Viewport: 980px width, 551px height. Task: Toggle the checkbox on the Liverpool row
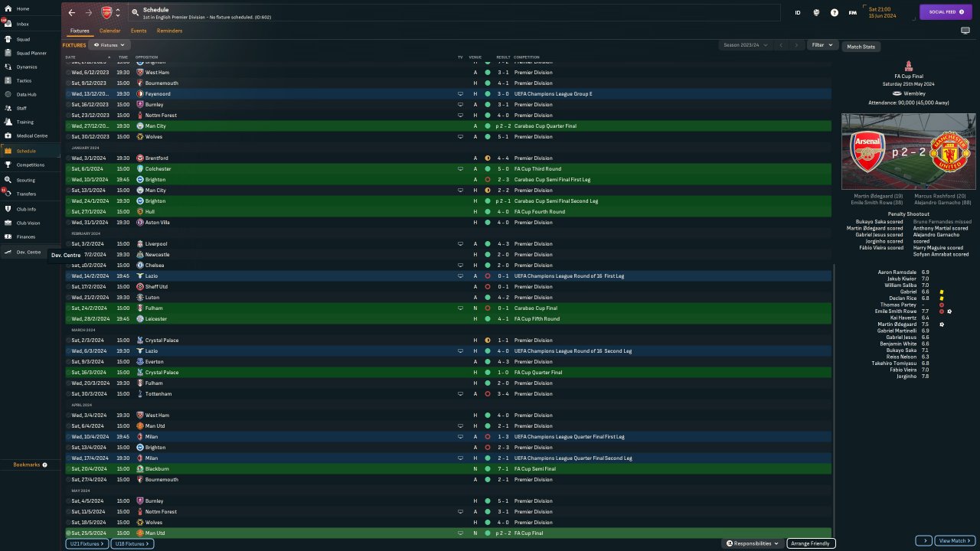(x=68, y=244)
